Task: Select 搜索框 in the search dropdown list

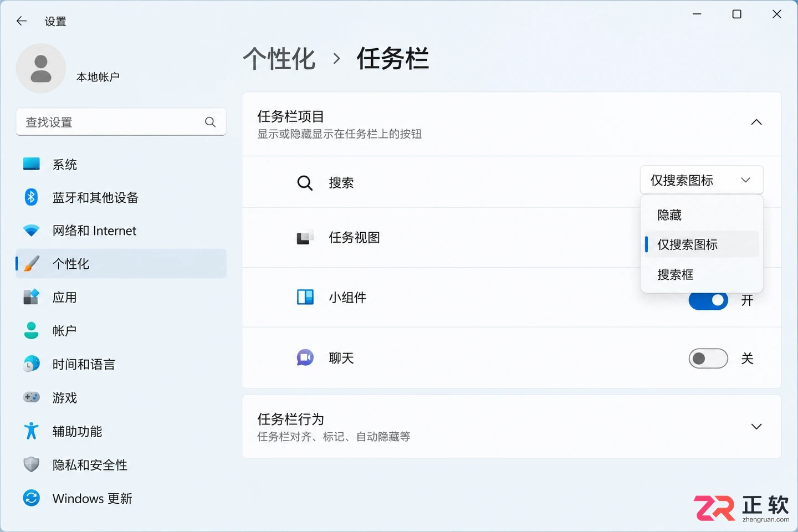Action: pos(702,274)
